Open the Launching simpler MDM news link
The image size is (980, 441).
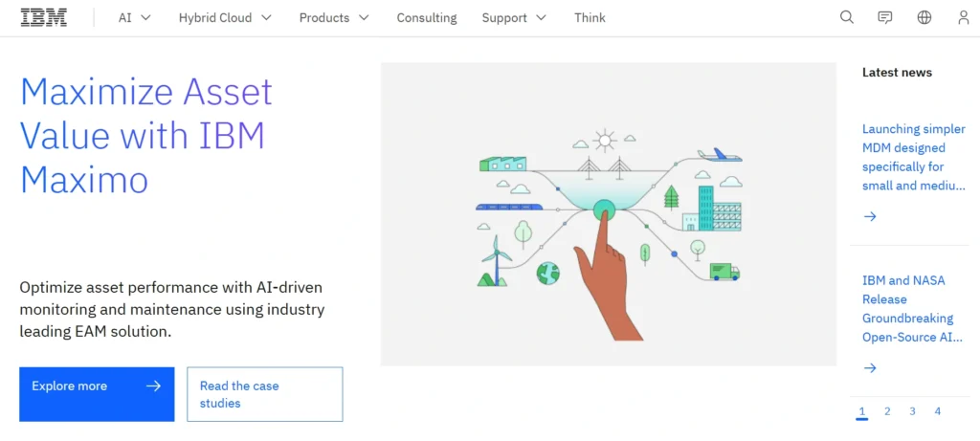pos(913,157)
